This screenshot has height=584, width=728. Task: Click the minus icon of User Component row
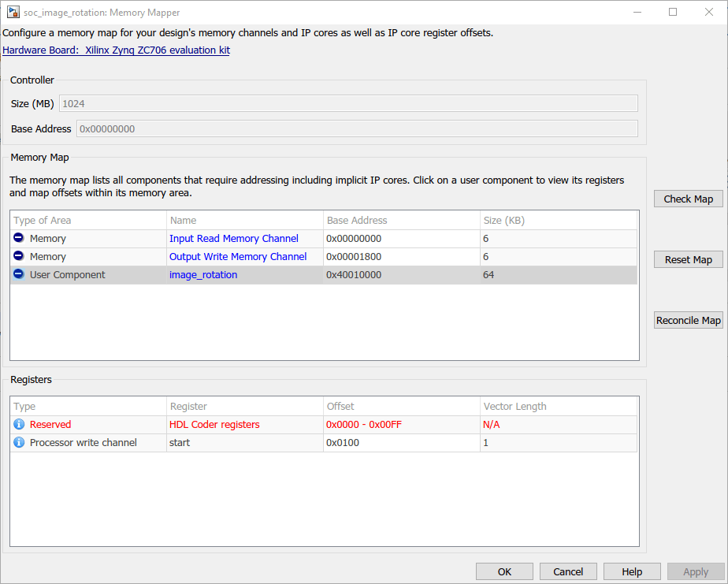[19, 274]
